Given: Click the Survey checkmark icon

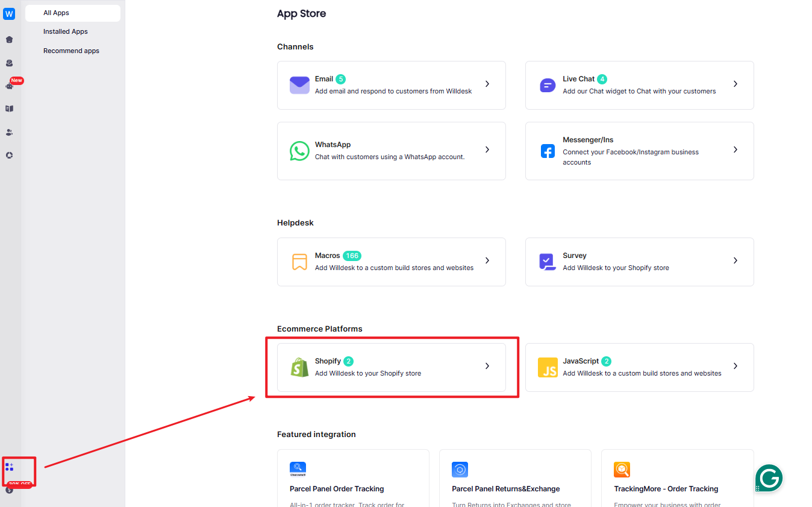Looking at the screenshot, I should tap(548, 262).
